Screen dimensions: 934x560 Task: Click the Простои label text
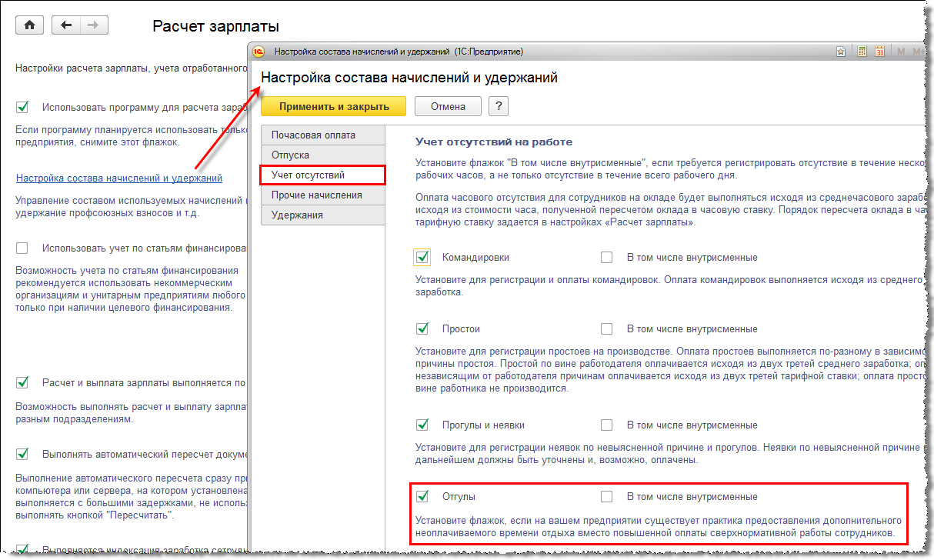(x=461, y=329)
